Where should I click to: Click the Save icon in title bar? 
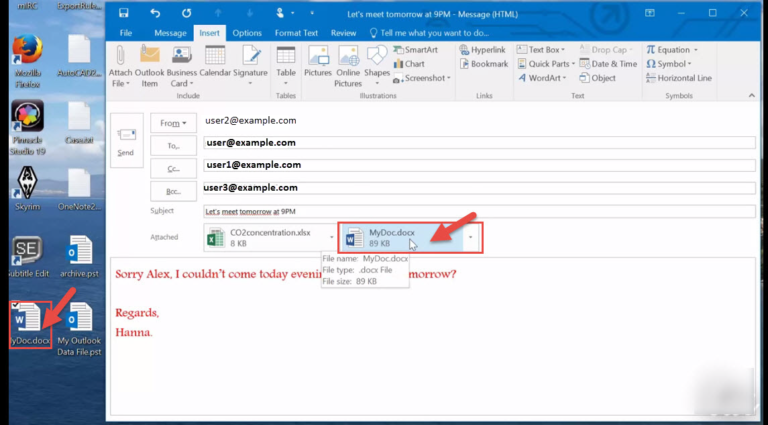point(123,13)
